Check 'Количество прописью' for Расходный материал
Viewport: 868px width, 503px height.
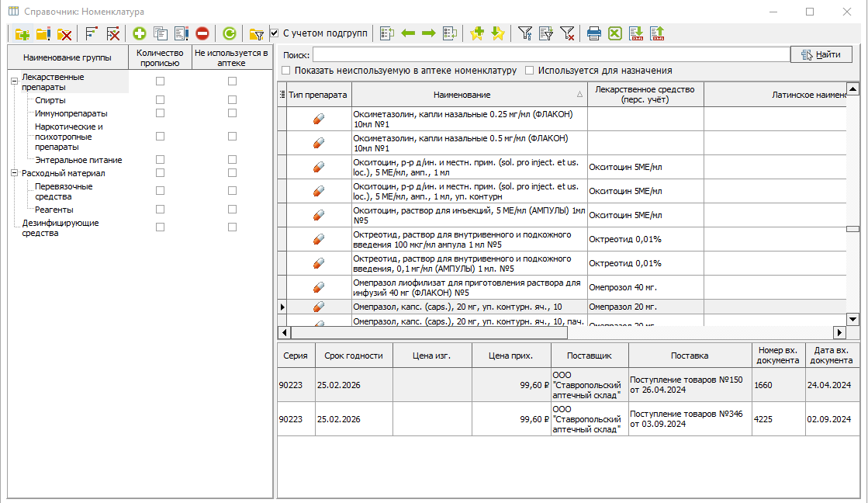160,173
